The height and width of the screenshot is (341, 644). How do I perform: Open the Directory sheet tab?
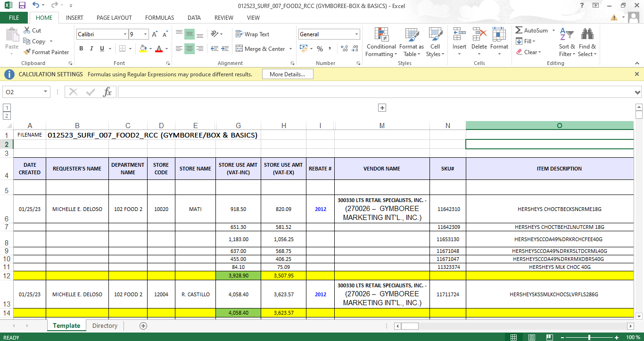point(105,325)
